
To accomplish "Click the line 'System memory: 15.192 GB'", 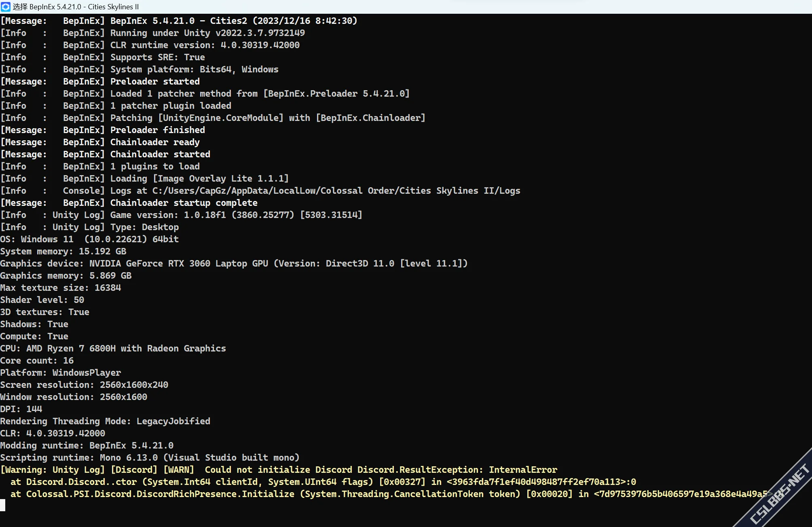I will tap(63, 252).
